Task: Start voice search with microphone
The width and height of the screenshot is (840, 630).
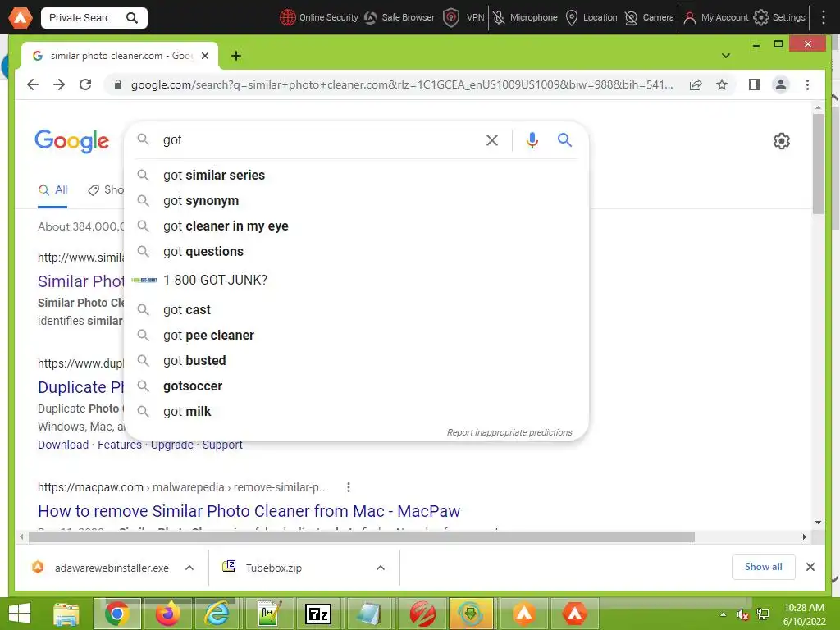Action: click(532, 140)
